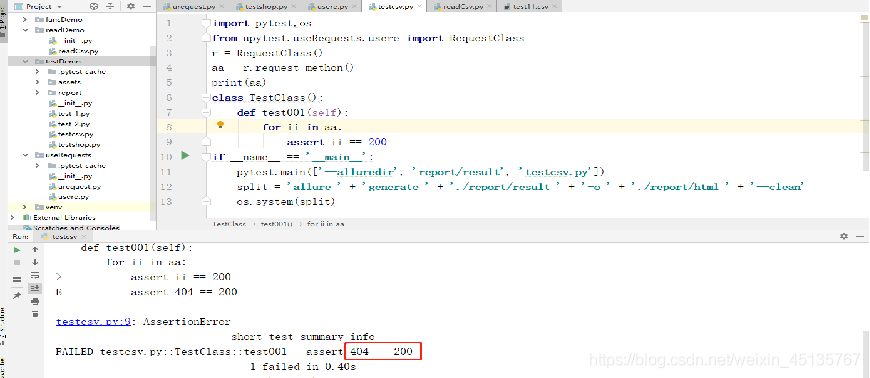Hide the Project panel with minimize icon
This screenshot has height=378, width=870.
click(x=146, y=6)
